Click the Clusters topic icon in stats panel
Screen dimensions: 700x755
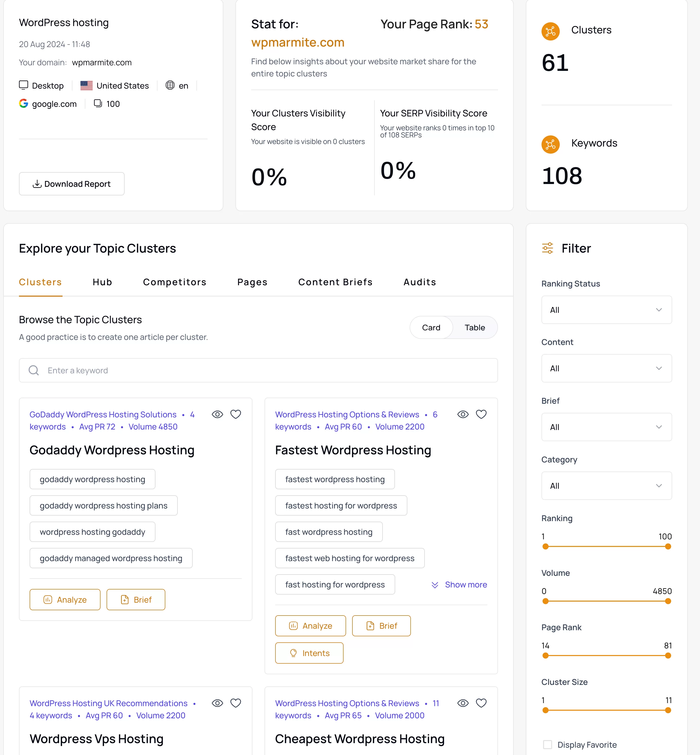(551, 32)
